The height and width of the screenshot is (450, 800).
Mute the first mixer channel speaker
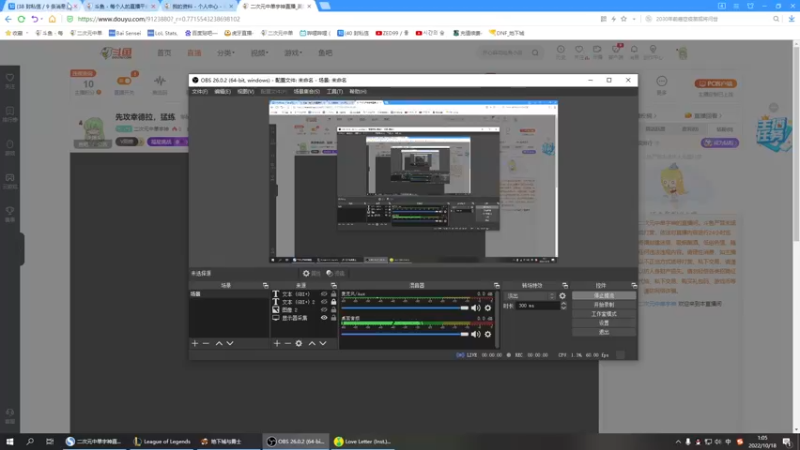pos(476,308)
